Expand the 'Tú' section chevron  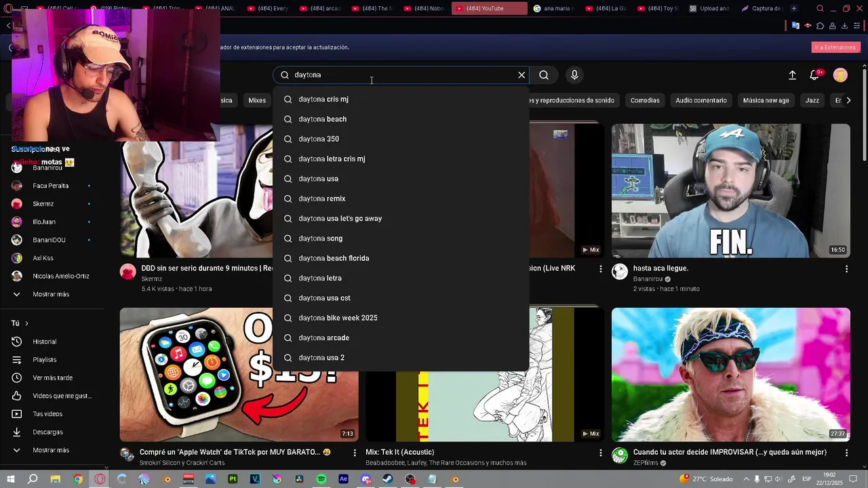[26, 323]
